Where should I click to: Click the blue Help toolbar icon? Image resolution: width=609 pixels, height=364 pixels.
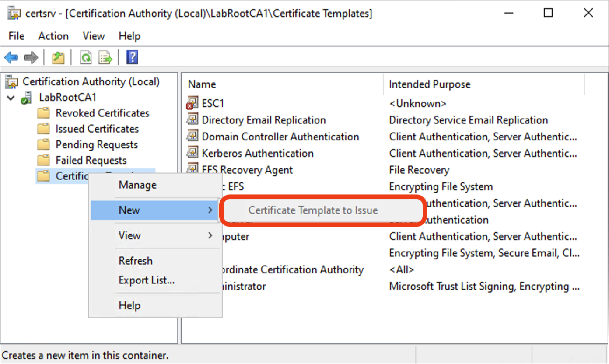pyautogui.click(x=132, y=57)
